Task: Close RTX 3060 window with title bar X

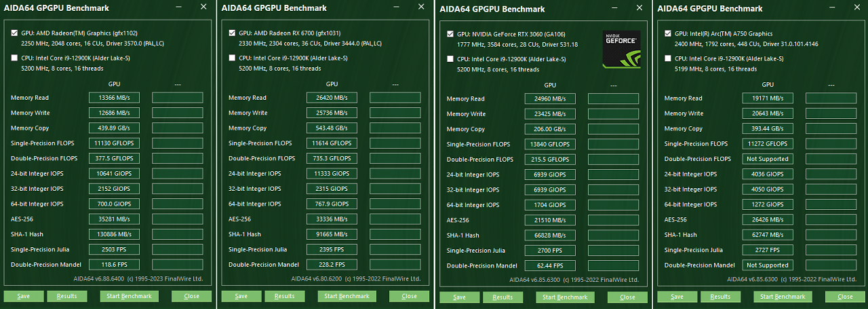Action: 639,8
